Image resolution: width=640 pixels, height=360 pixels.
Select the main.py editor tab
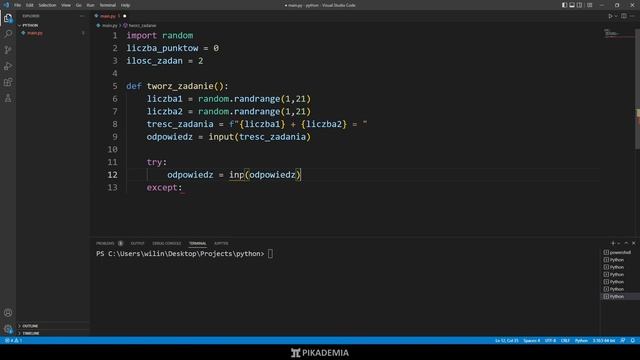coord(109,16)
